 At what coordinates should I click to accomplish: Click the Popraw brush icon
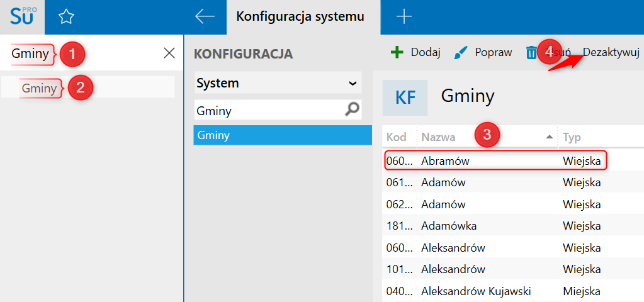point(461,52)
